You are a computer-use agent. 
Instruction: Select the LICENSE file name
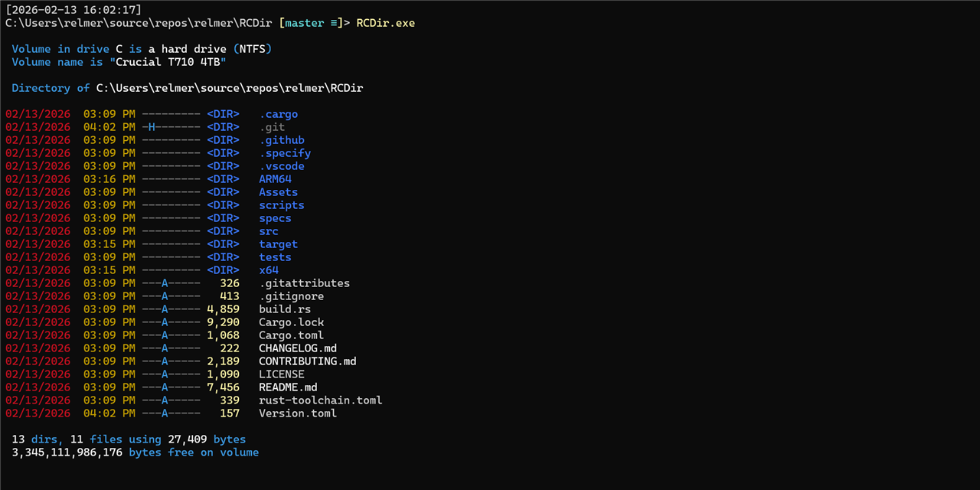tap(281, 374)
